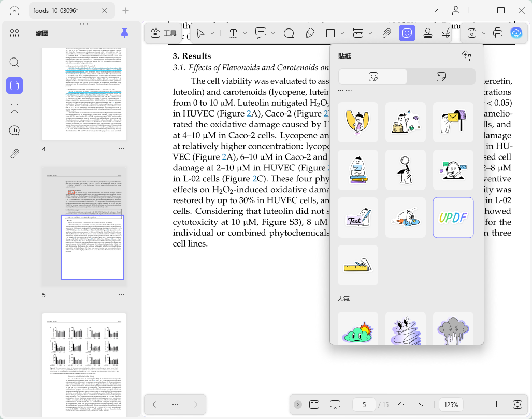The width and height of the screenshot is (532, 419).
Task: Open options menu for page 4 thumbnail
Action: 121,149
